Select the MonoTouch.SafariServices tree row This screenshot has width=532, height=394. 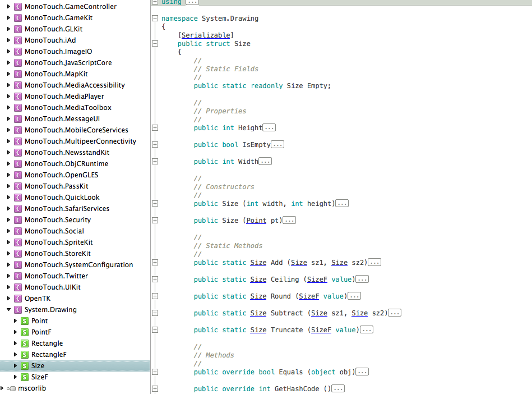(75, 208)
